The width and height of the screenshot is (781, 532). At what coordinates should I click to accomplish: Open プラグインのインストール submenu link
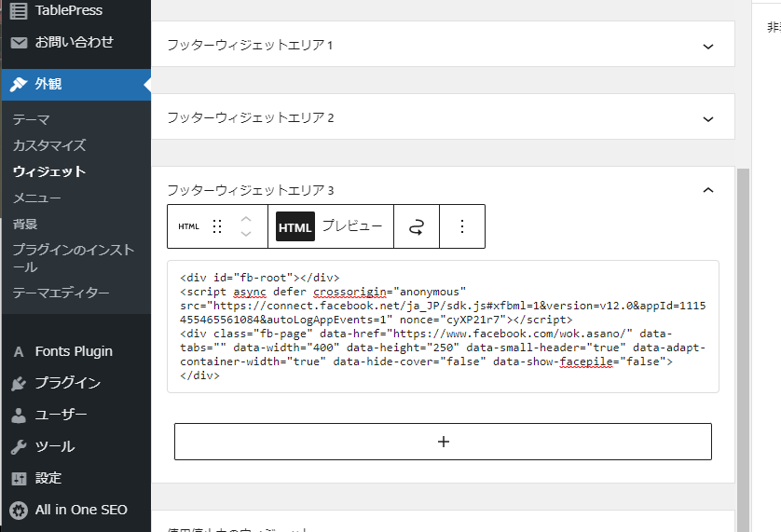[74, 258]
